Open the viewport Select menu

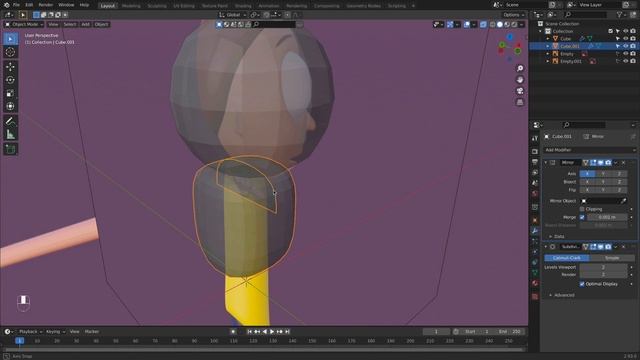click(70, 24)
